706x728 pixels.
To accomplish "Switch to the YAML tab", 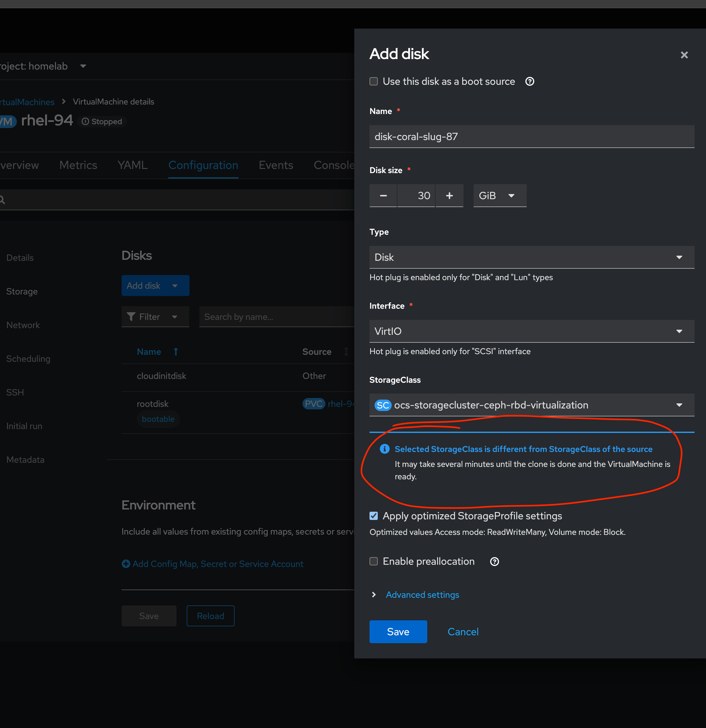I will point(132,165).
